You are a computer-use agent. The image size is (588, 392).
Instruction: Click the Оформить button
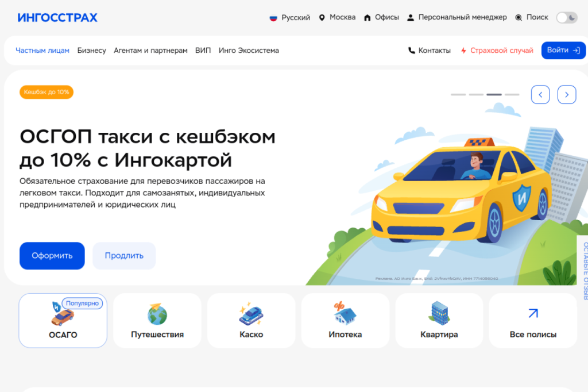[52, 256]
